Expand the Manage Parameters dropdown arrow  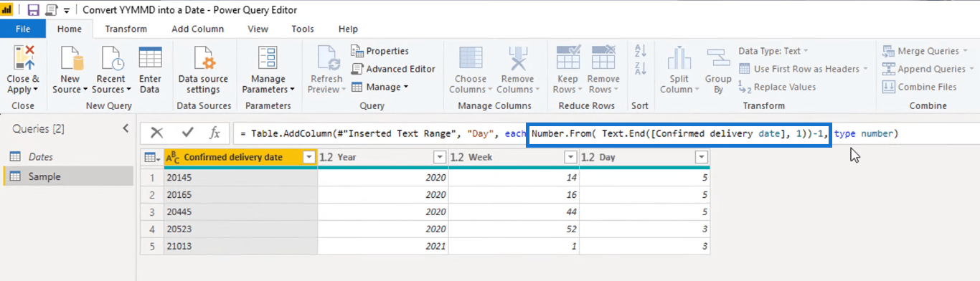(x=292, y=90)
